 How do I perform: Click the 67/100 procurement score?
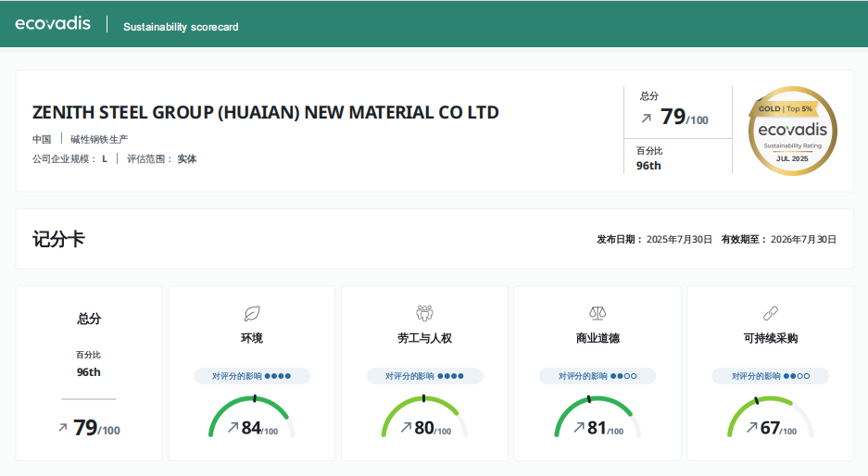[x=778, y=428]
